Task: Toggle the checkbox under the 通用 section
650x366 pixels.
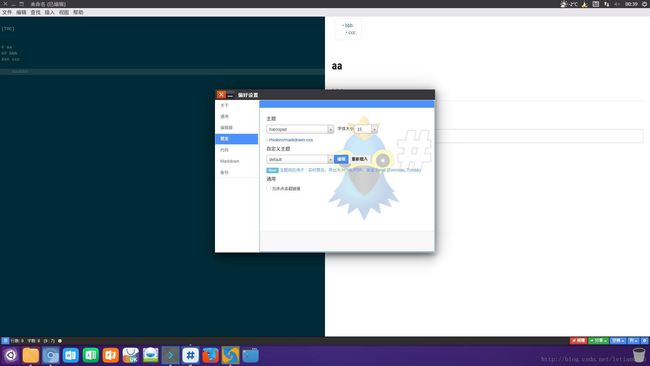Action: [x=269, y=188]
